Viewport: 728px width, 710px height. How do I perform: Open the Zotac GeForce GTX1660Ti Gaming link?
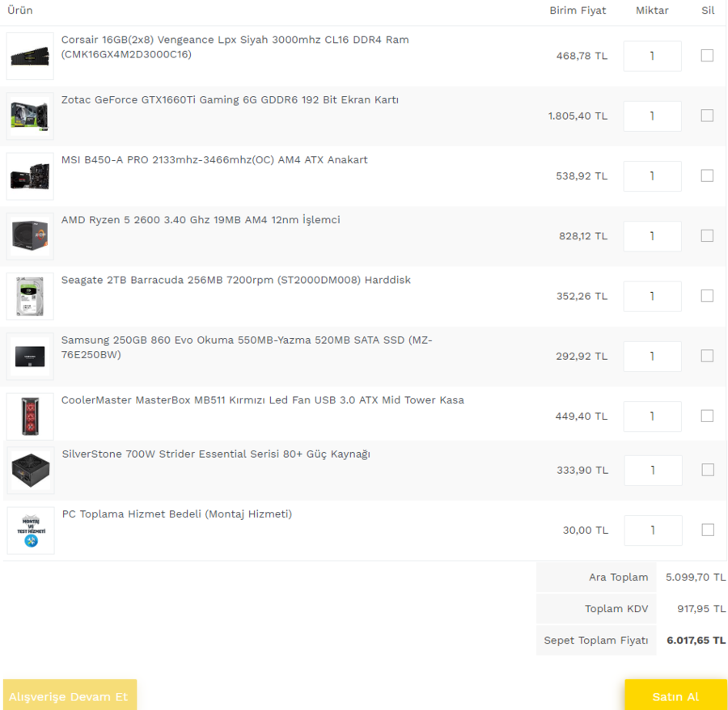tap(230, 99)
